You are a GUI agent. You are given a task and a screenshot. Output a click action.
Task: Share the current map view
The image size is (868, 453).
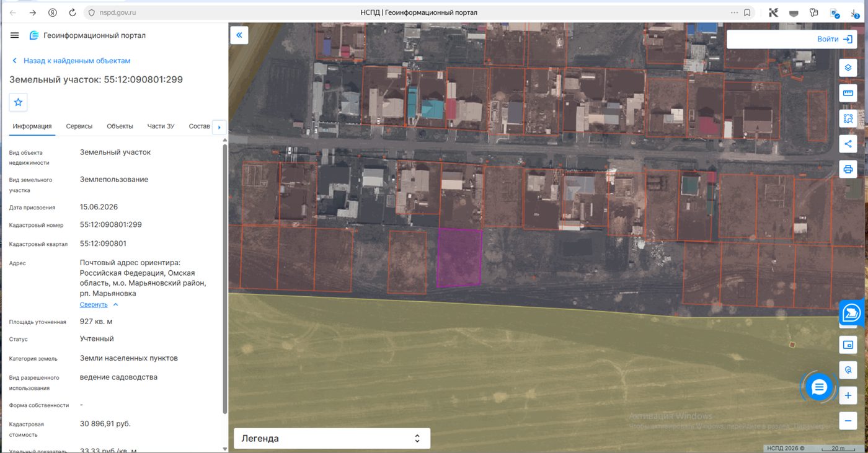coord(848,144)
